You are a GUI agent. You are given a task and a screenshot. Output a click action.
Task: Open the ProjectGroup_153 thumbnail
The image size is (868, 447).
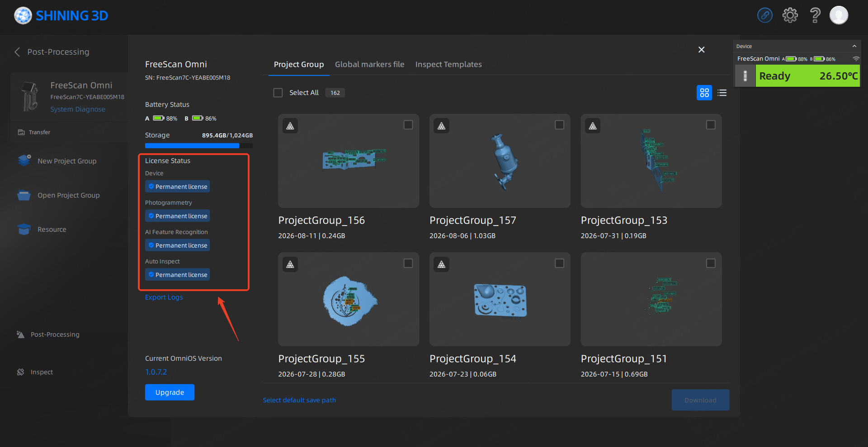click(651, 161)
